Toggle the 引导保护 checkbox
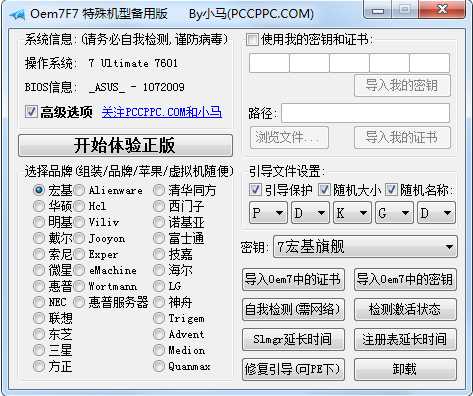Screen dimensions: 473x396 coord(255,190)
